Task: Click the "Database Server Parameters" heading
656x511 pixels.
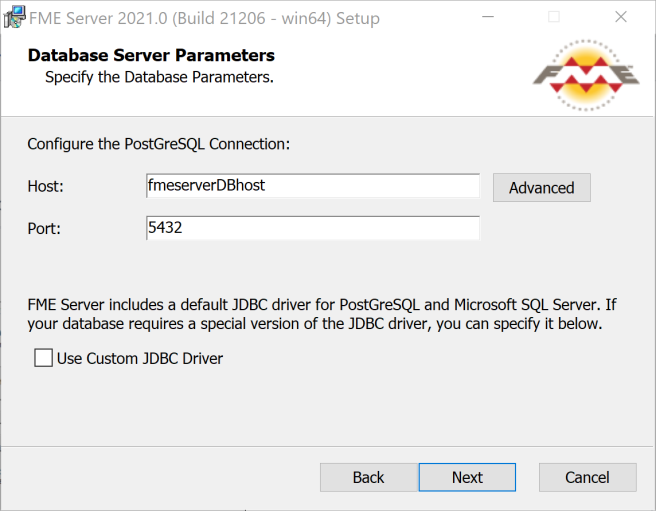Action: coord(151,55)
